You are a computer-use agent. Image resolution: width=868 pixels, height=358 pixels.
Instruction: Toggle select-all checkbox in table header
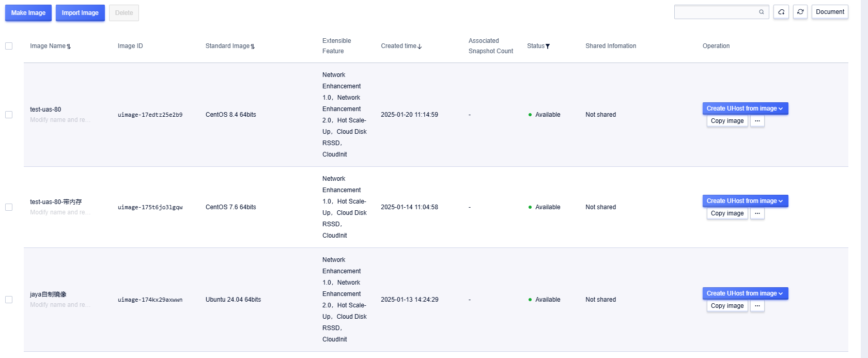click(x=9, y=46)
